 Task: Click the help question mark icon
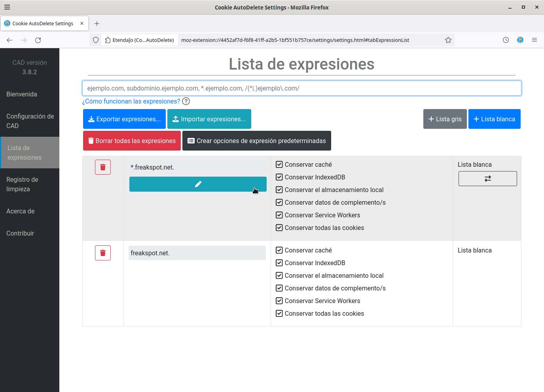[x=186, y=102]
